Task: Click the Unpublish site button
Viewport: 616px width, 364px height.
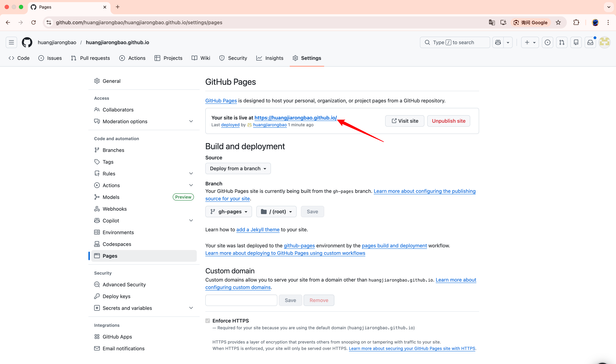Action: pyautogui.click(x=449, y=121)
